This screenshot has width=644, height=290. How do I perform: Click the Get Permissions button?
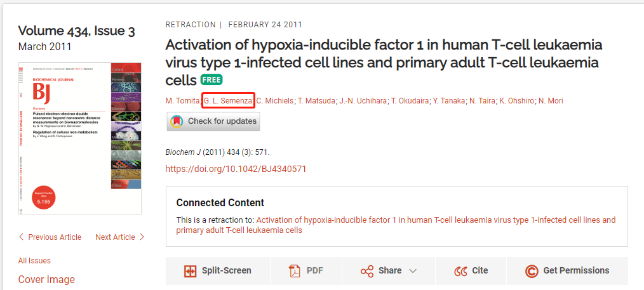point(567,271)
